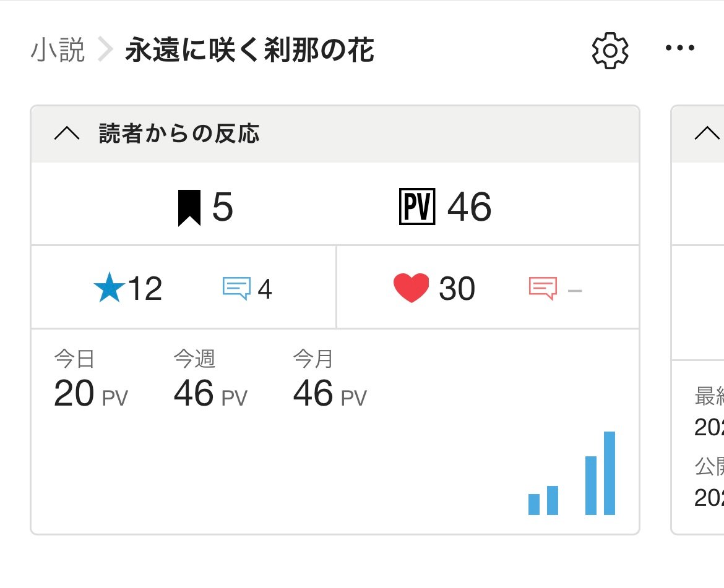This screenshot has height=588, width=724.
Task: Click the blue review comment icon
Action: tap(236, 288)
